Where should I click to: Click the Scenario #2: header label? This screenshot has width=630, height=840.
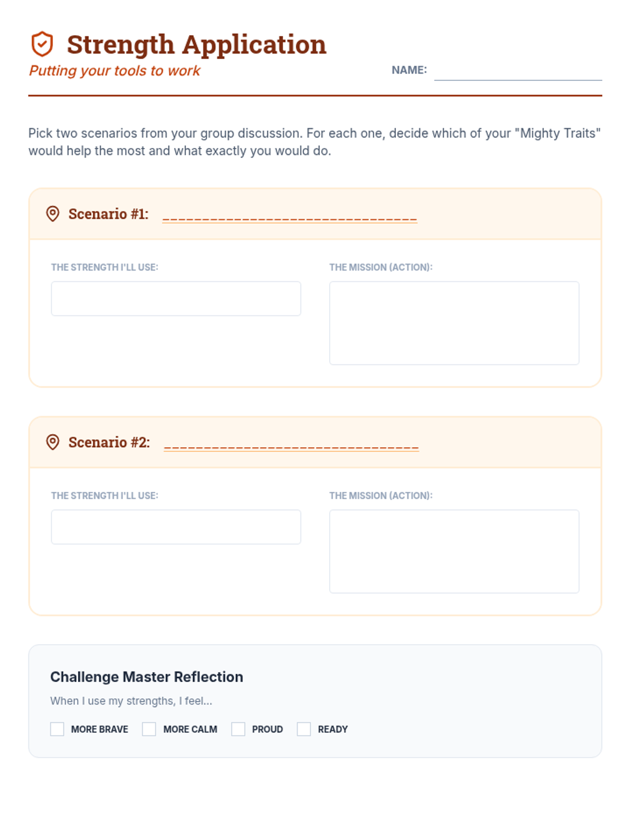coord(109,442)
